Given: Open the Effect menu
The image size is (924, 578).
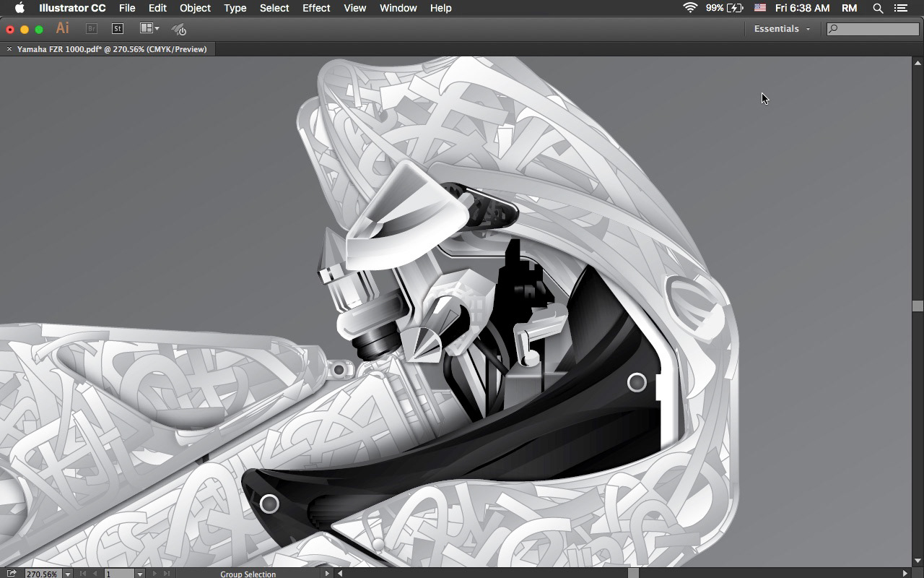Looking at the screenshot, I should pos(316,8).
